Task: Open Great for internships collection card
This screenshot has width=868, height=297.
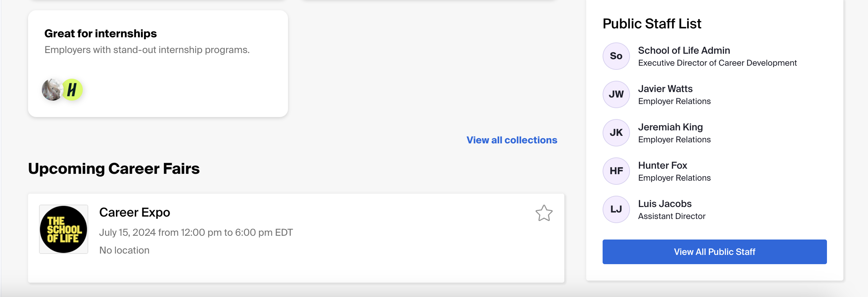Action: 158,64
